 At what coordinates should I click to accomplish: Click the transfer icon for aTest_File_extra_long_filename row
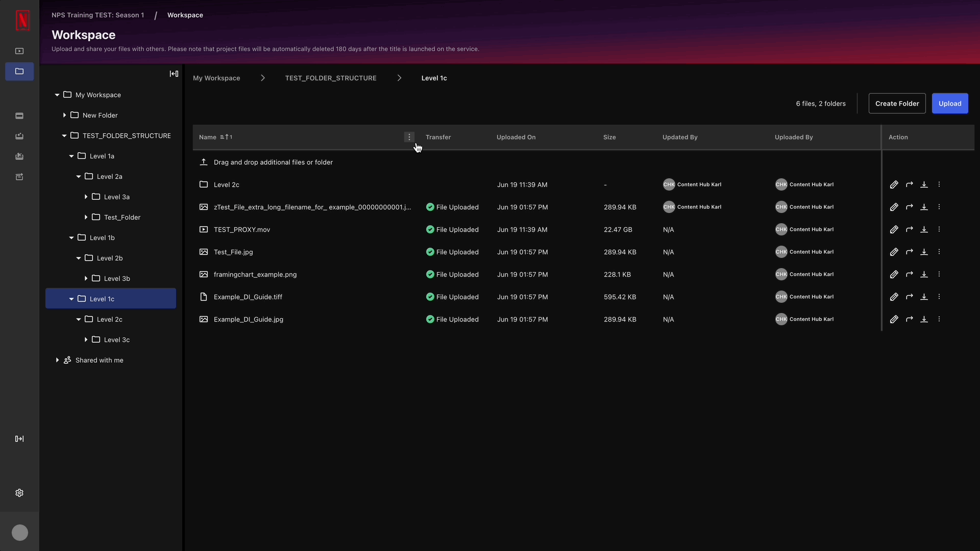click(909, 207)
